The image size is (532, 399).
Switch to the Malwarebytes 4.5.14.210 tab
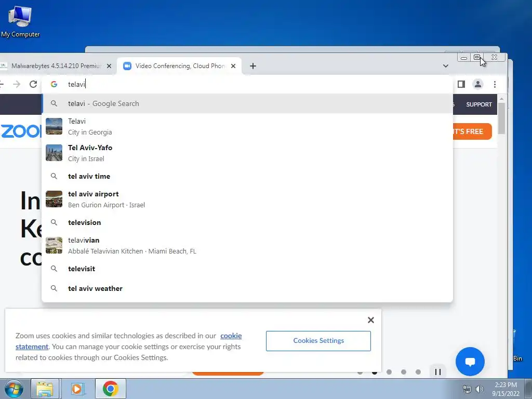point(56,66)
